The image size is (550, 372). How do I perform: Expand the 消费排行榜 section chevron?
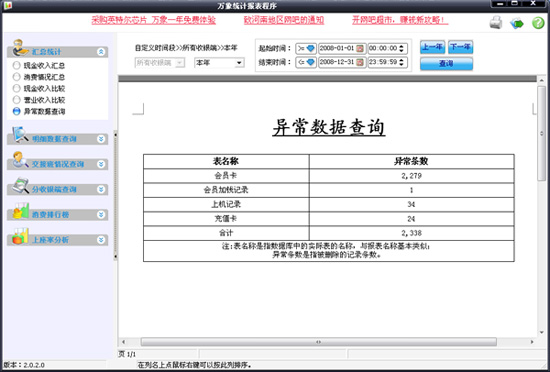[x=101, y=215]
